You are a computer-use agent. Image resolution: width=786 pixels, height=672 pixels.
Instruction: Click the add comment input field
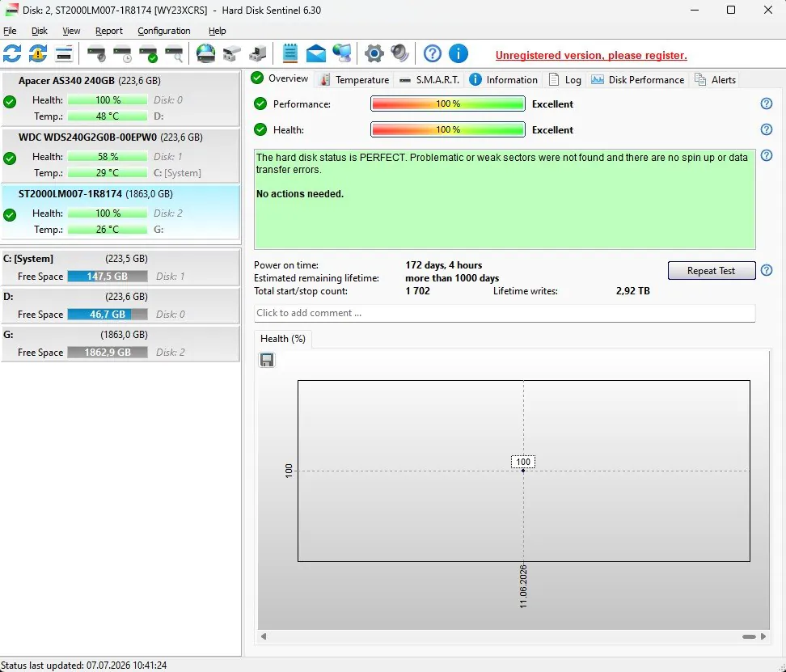point(505,313)
